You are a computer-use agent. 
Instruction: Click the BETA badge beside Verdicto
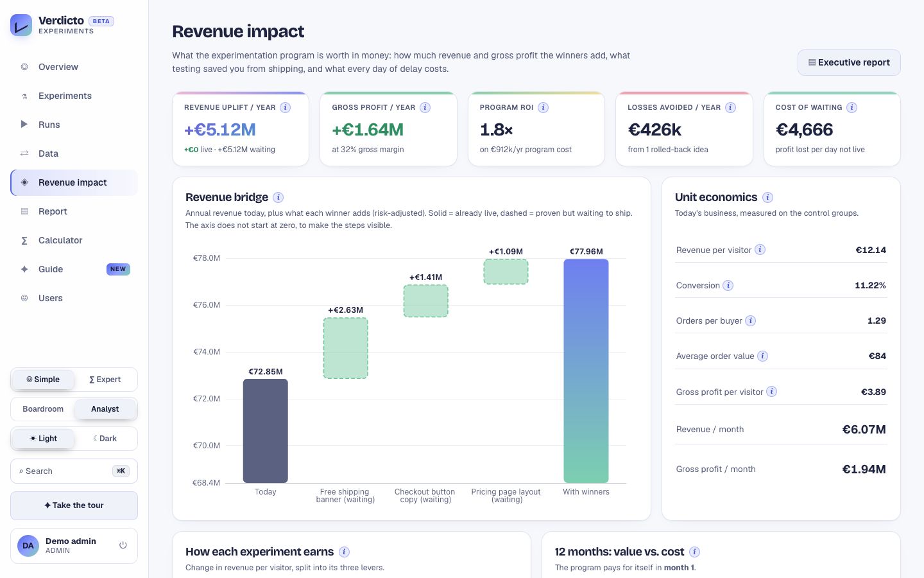click(101, 21)
